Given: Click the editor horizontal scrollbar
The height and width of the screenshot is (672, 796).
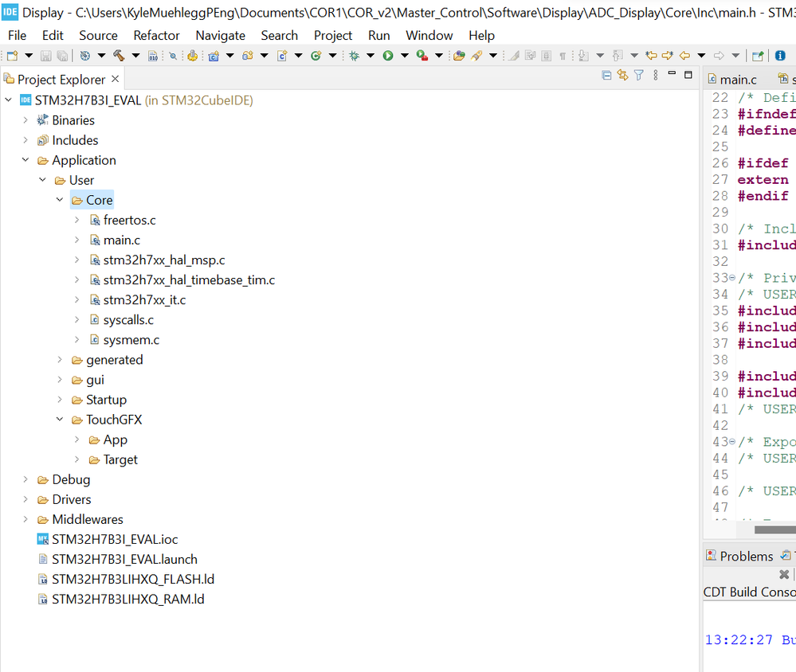Looking at the screenshot, I should click(x=774, y=529).
